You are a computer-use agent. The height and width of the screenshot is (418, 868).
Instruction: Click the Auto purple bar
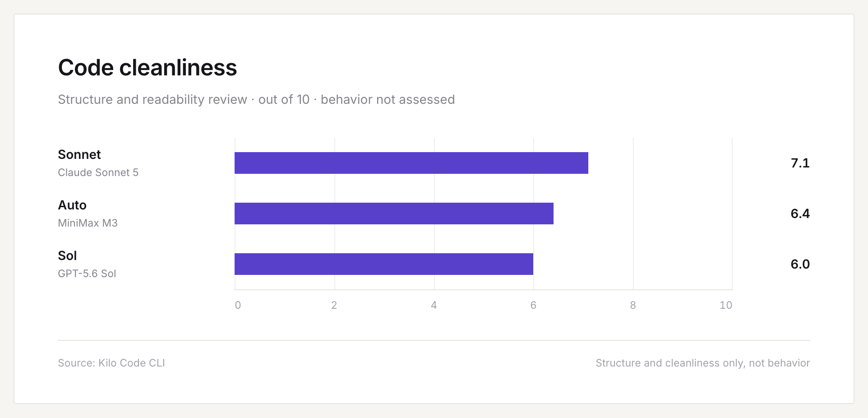(394, 214)
